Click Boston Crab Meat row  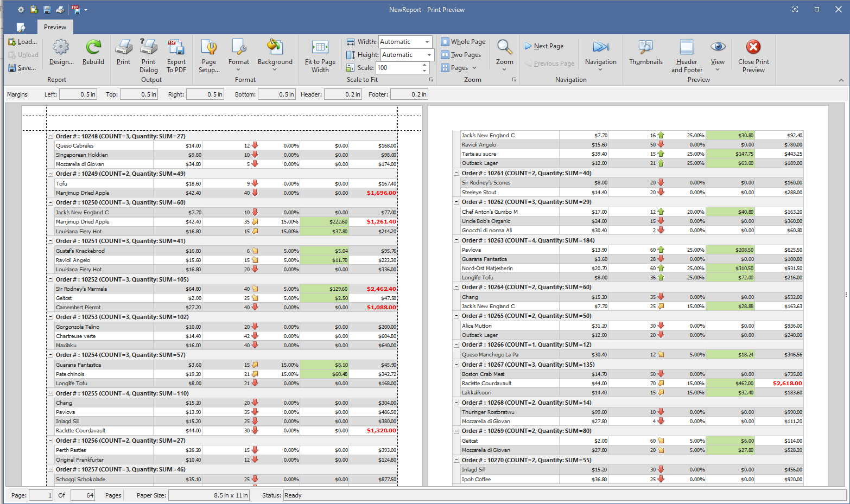click(632, 374)
